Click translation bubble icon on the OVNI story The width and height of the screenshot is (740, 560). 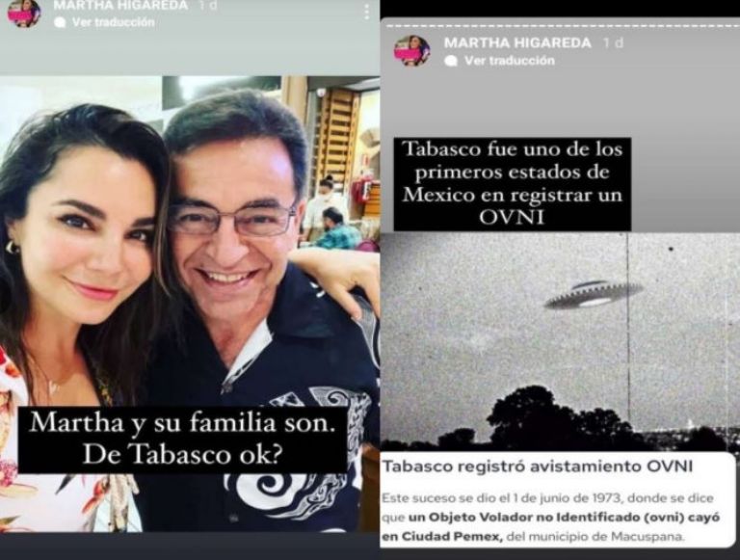coord(451,61)
